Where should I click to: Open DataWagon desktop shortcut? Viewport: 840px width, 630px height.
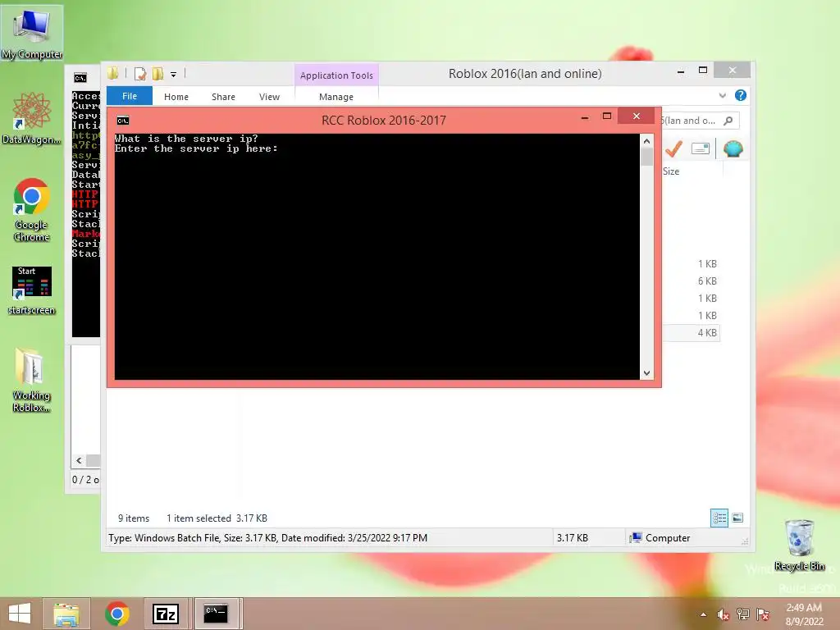[x=32, y=118]
